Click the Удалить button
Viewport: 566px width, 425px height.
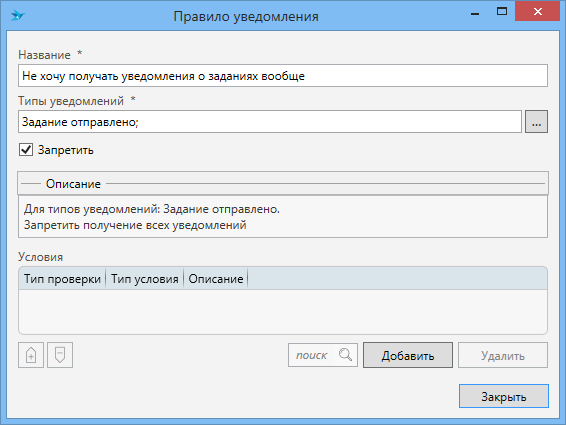point(503,355)
